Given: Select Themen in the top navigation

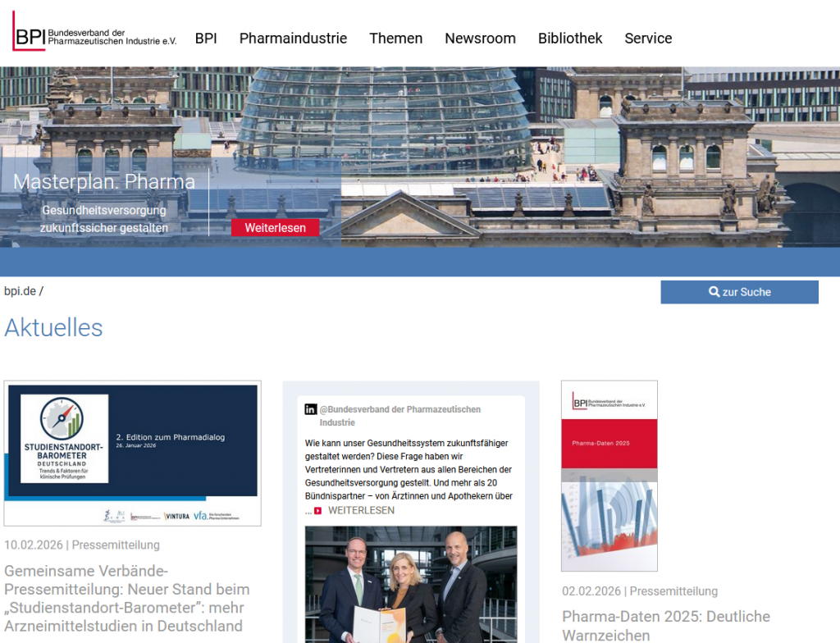Looking at the screenshot, I should (395, 39).
